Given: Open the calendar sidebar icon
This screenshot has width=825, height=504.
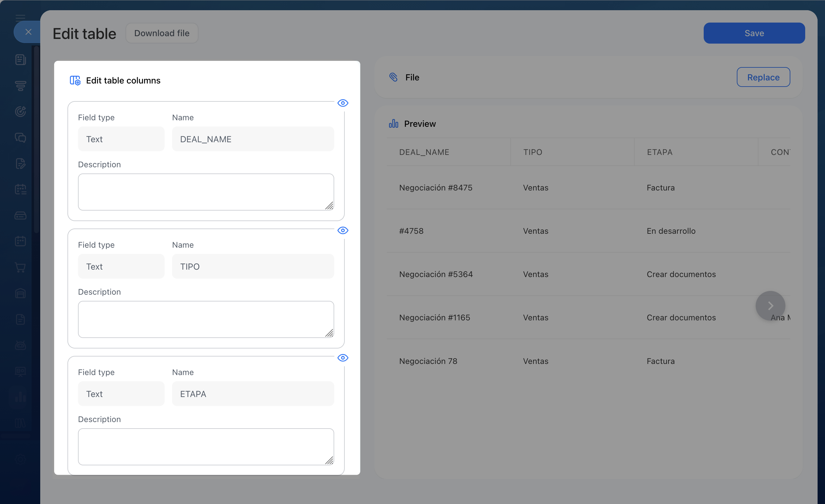Looking at the screenshot, I should pos(20,241).
